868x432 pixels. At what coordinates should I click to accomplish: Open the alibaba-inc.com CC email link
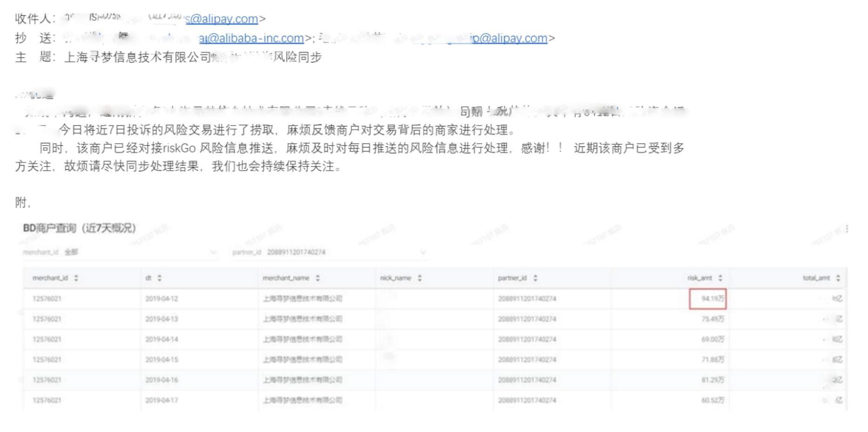[x=251, y=38]
